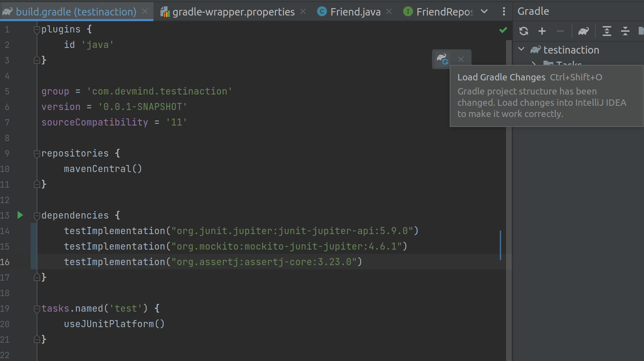Reload all Gradle projects in Gradle panel
Screen dimensions: 644x361
pyautogui.click(x=524, y=31)
